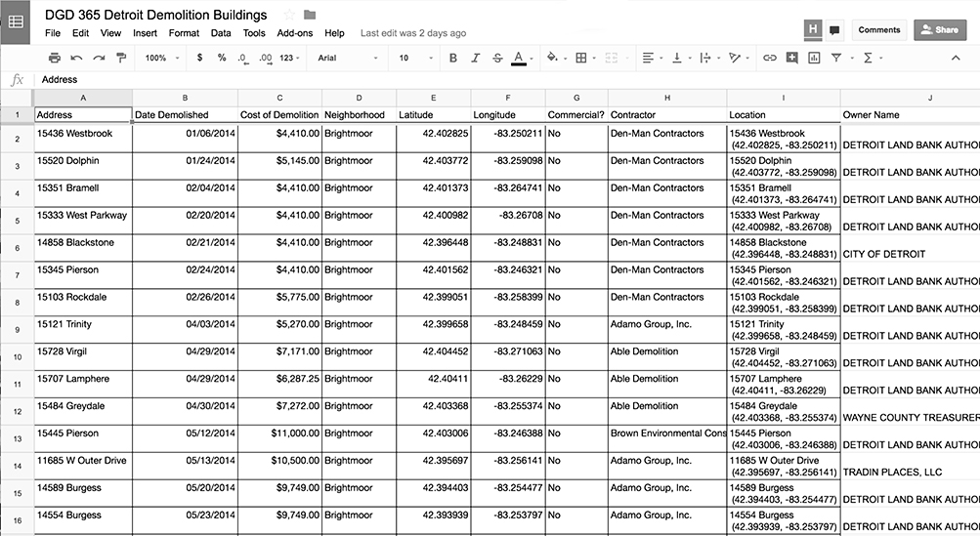Open text wrapping options

(709, 58)
